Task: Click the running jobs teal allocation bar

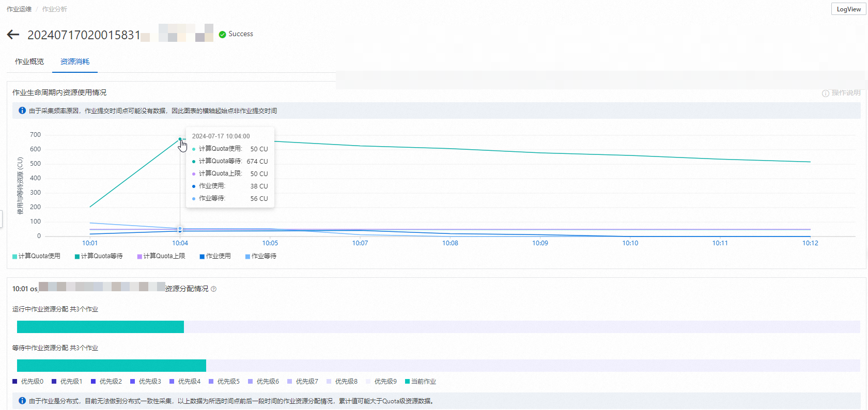Action: point(100,327)
